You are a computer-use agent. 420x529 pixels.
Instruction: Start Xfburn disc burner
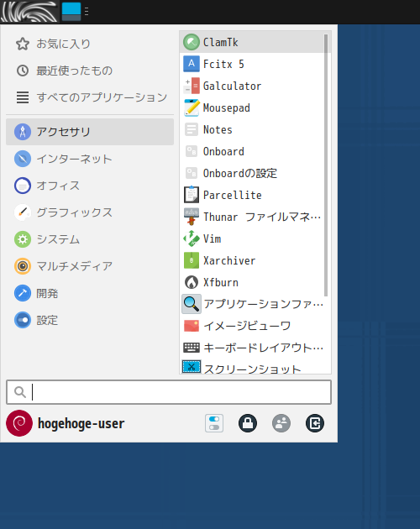[255, 282]
